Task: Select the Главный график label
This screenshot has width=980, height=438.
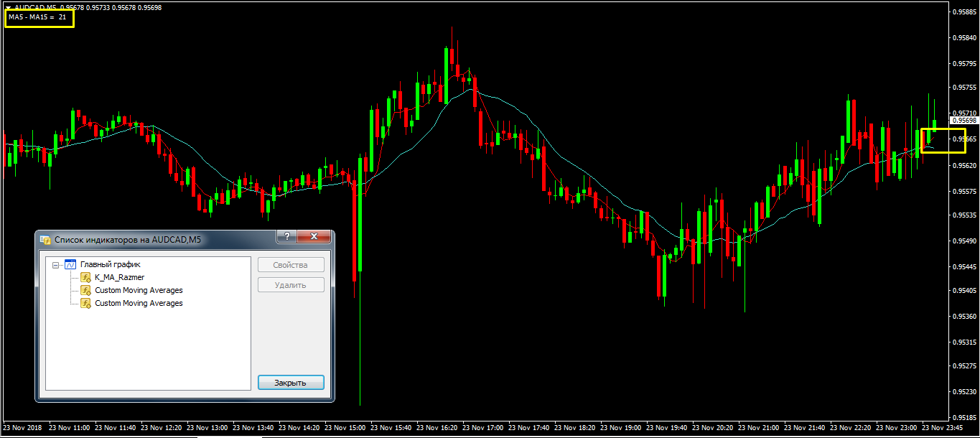Action: click(x=110, y=265)
